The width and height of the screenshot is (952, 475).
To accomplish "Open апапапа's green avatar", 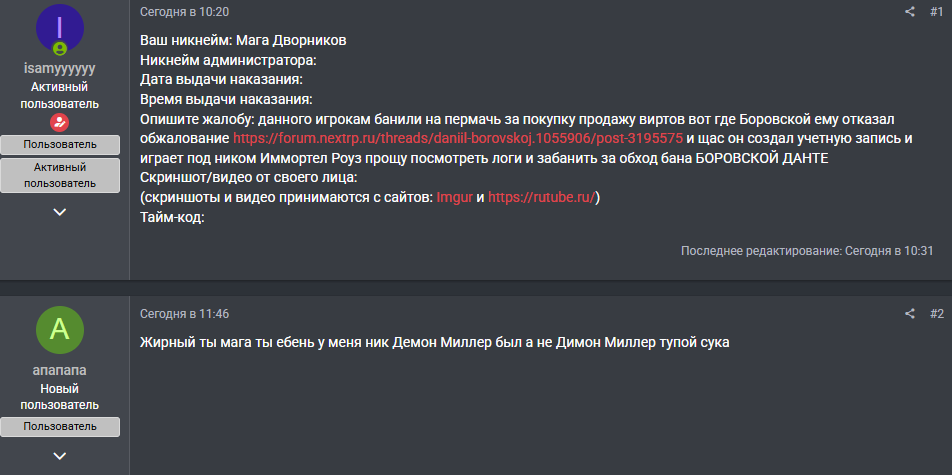I will coord(60,330).
